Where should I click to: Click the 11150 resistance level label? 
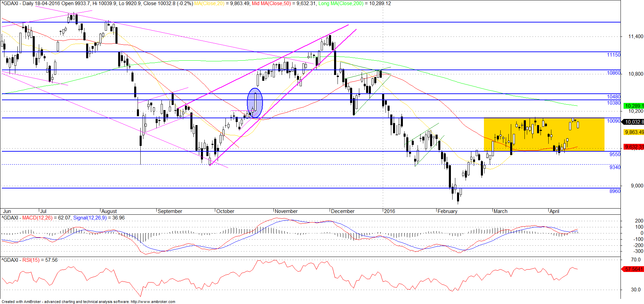click(614, 55)
